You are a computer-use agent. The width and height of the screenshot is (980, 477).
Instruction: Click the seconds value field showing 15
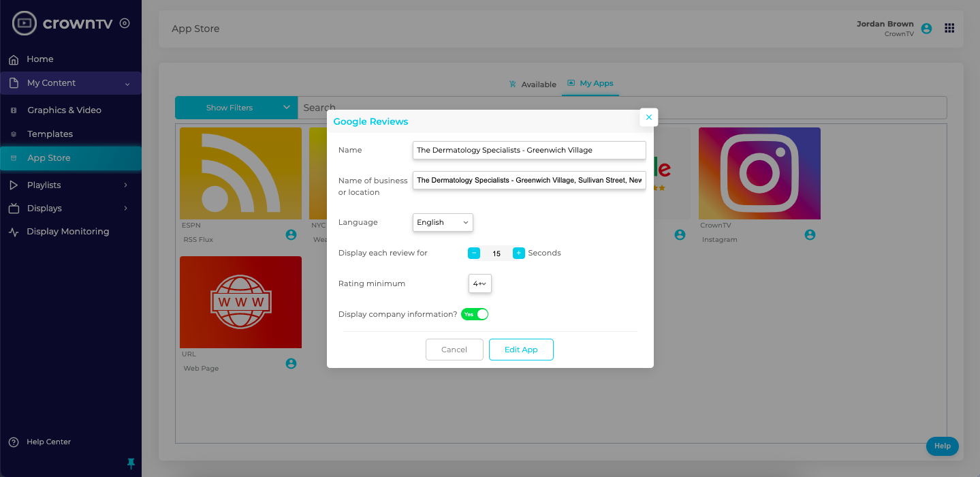pyautogui.click(x=496, y=253)
